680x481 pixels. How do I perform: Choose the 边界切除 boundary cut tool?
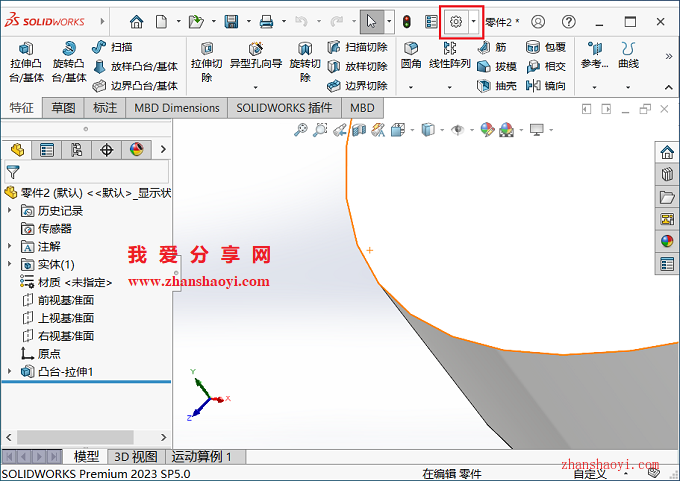pyautogui.click(x=357, y=86)
